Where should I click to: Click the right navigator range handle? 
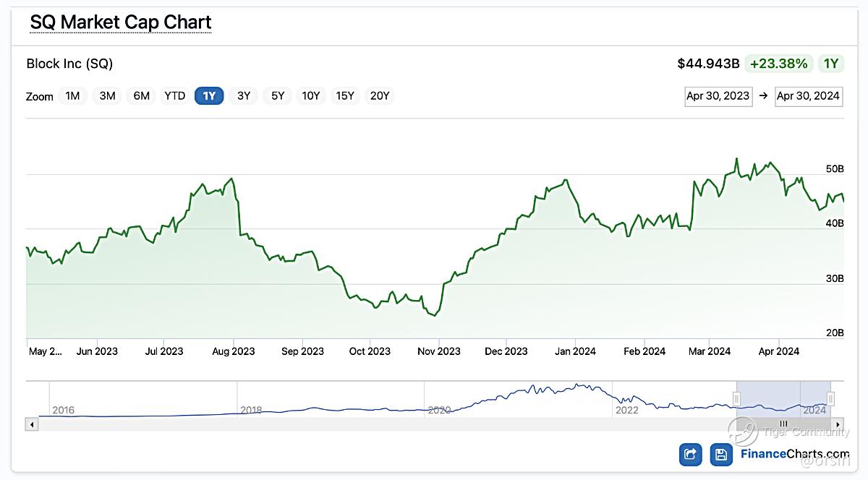point(831,398)
